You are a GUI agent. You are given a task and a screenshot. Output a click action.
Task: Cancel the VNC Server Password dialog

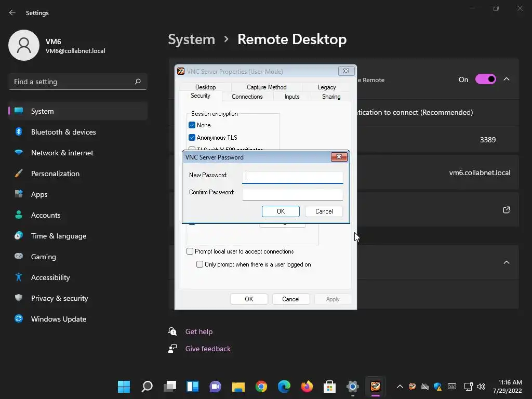coord(324,211)
